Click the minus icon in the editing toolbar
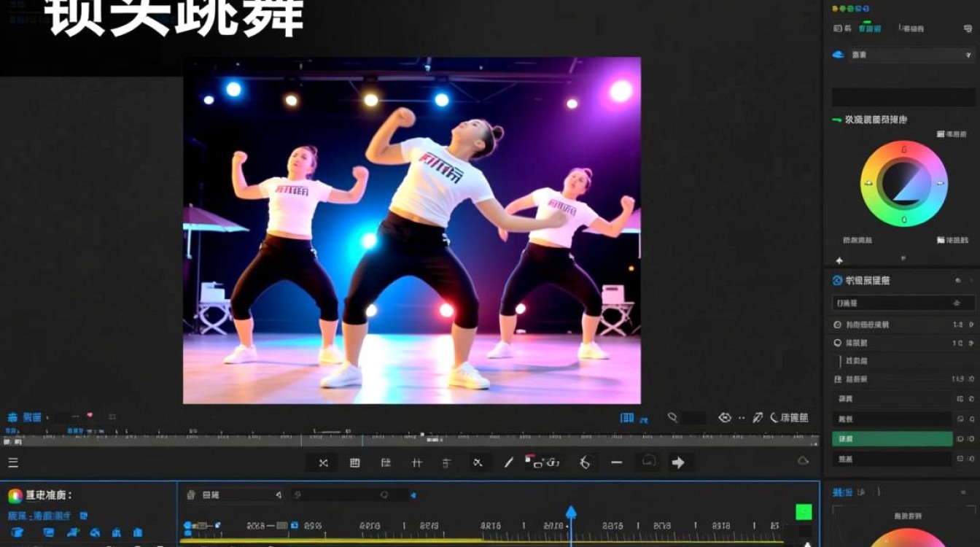Viewport: 980px width, 547px height. click(617, 462)
